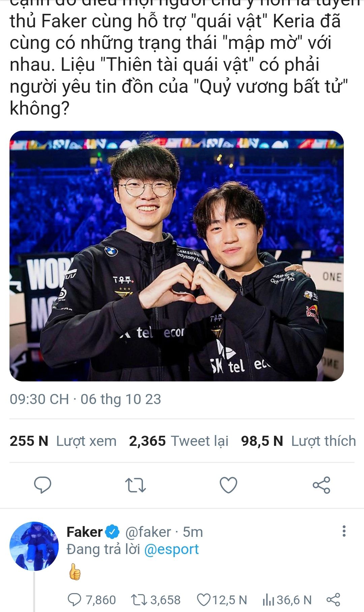This screenshot has height=612, width=364.
Task: Open the 255 N Lượt xem count
Action: tap(63, 441)
